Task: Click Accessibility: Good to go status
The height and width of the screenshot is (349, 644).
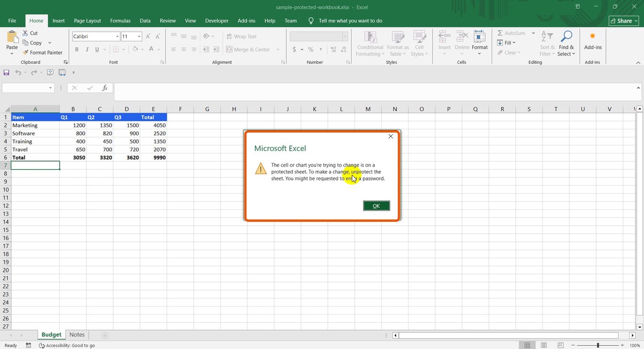Action: coord(67,345)
